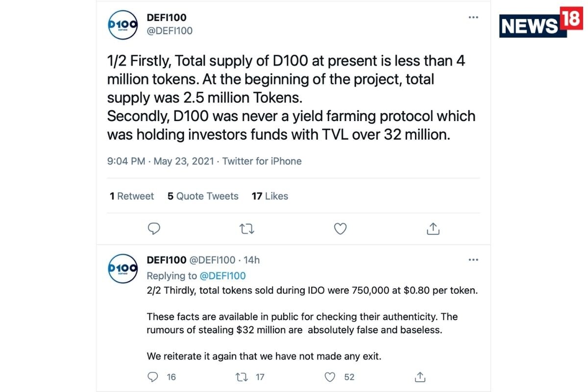Screen dimensions: 588x392
Task: Click the share upload icon on the second tweet
Action: [420, 377]
